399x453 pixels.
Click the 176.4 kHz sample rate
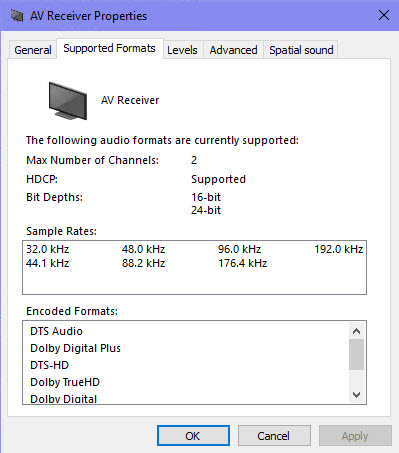[x=243, y=263]
